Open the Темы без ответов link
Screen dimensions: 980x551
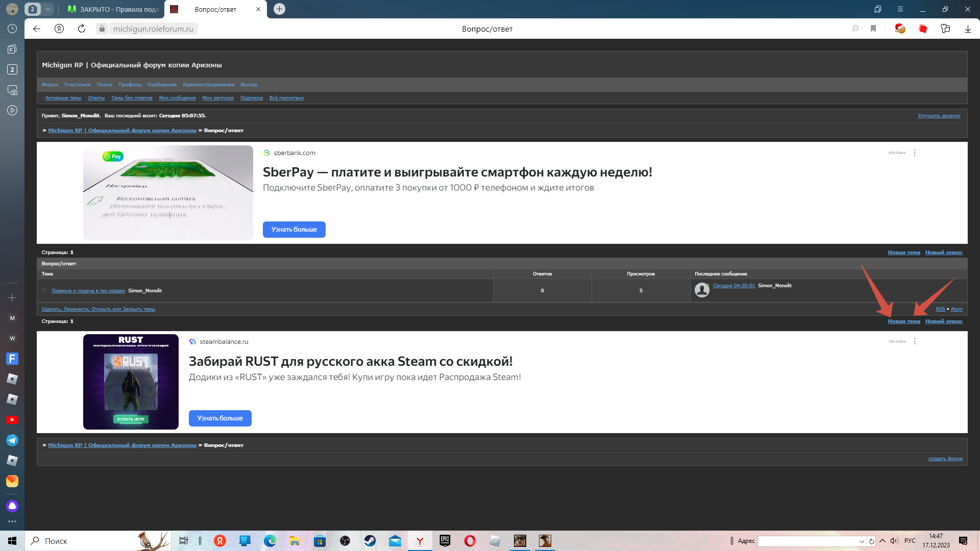pyautogui.click(x=132, y=98)
